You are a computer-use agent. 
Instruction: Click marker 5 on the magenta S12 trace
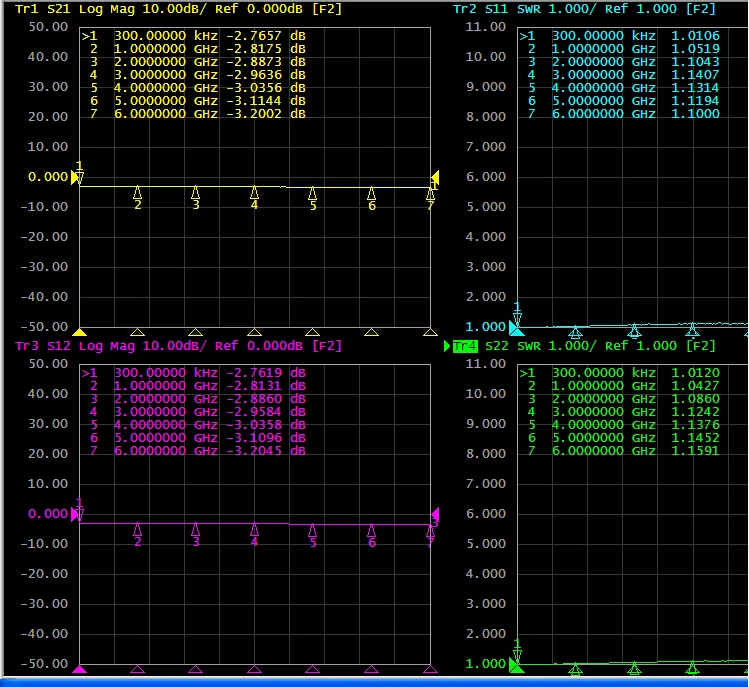point(312,535)
